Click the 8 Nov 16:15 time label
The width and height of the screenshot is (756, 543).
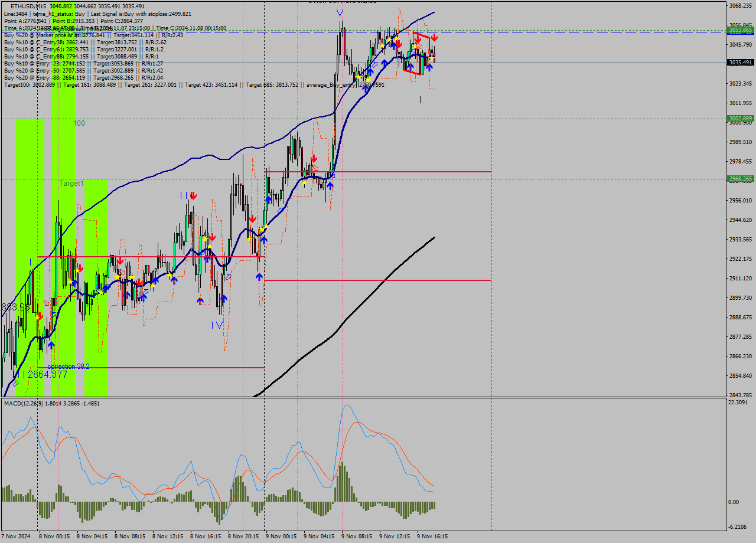(206, 537)
